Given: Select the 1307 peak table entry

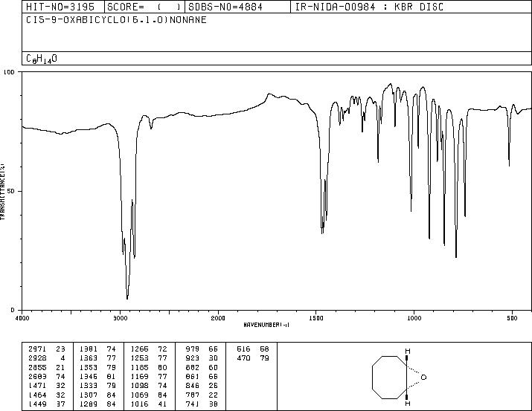Looking at the screenshot, I should pyautogui.click(x=97, y=395).
